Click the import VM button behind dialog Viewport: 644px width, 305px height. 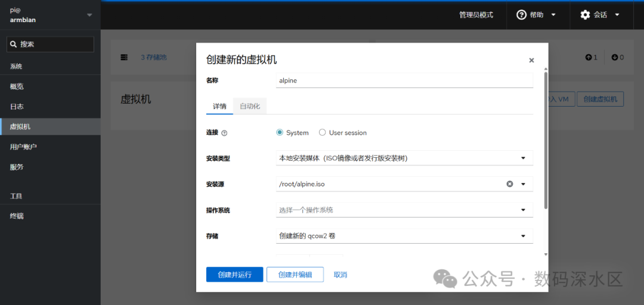[x=561, y=99]
